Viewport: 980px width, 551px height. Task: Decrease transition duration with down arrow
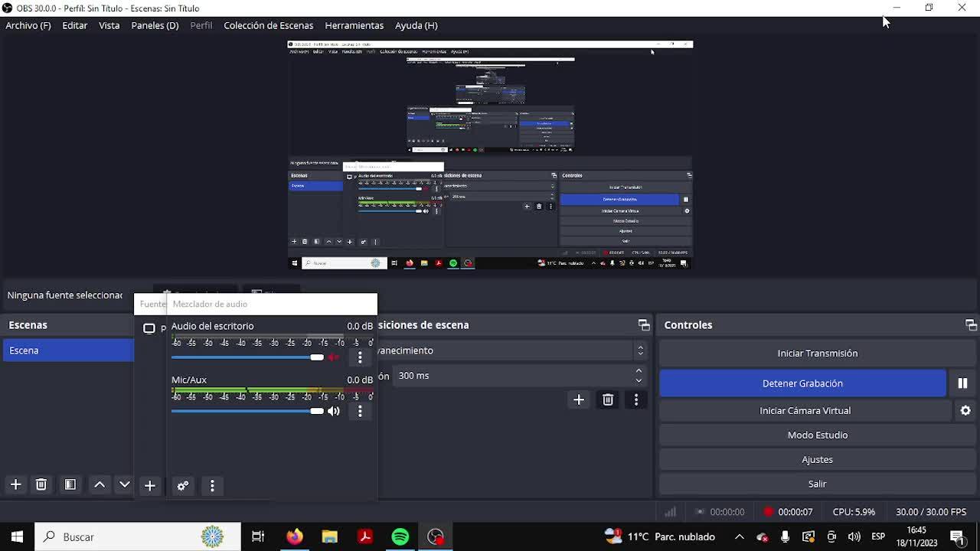[x=639, y=380]
